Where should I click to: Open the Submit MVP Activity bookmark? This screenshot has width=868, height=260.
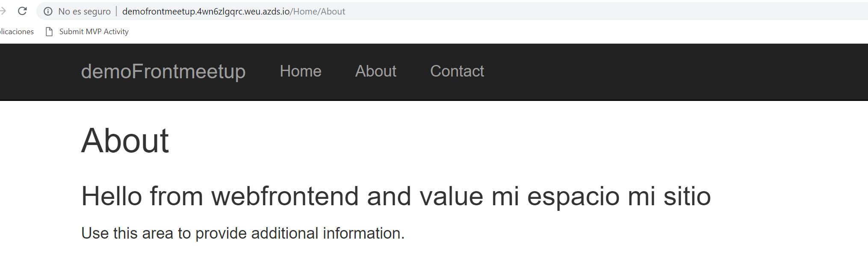pyautogui.click(x=94, y=32)
